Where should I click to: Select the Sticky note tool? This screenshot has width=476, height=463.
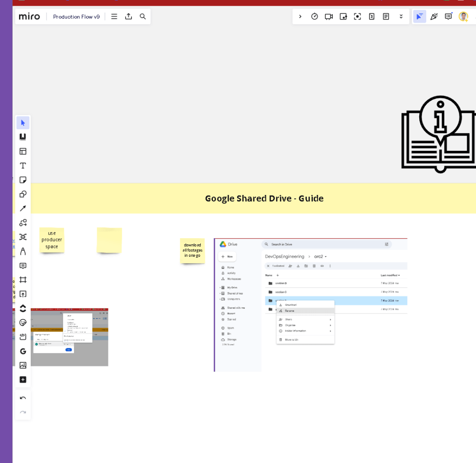pyautogui.click(x=23, y=180)
